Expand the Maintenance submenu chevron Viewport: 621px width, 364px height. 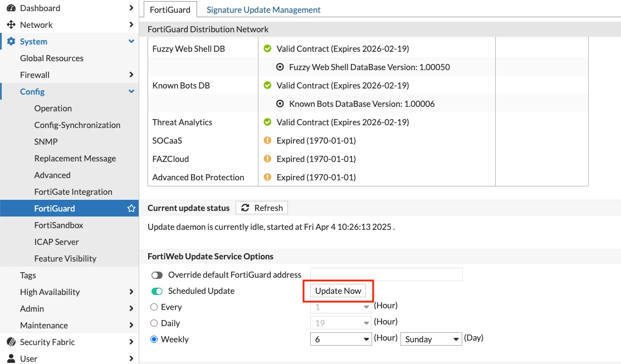[131, 325]
